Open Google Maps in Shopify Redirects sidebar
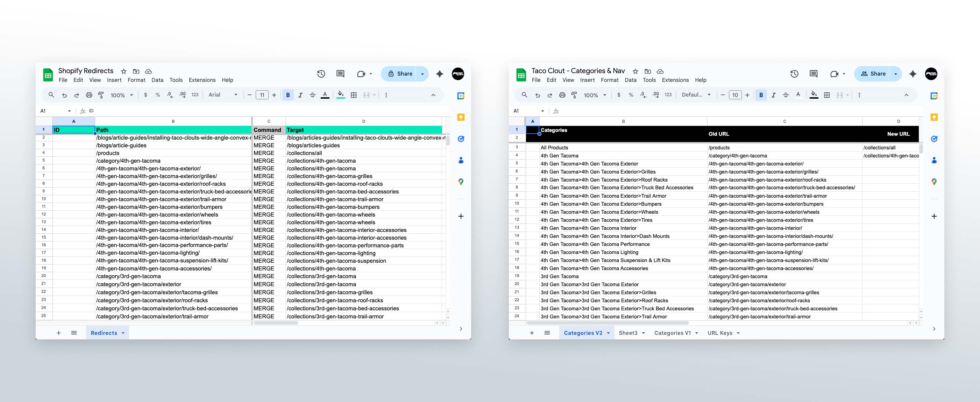Screen dimensions: 980x402 pyautogui.click(x=461, y=182)
